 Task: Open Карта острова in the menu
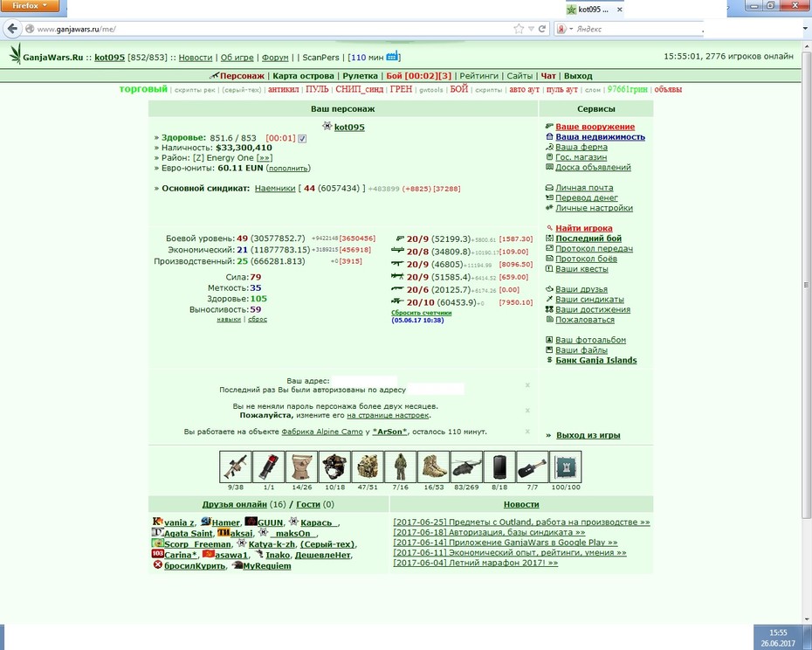click(304, 76)
